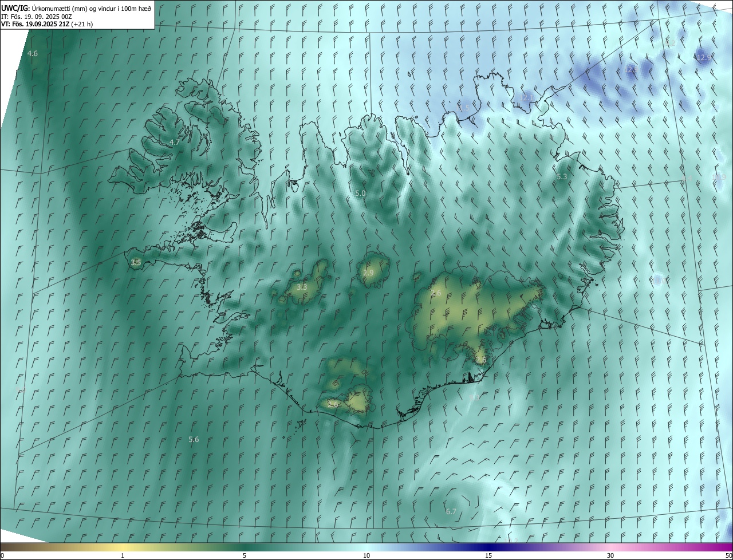
Task: Click the '50' tick on the color scale
Action: coord(728,555)
